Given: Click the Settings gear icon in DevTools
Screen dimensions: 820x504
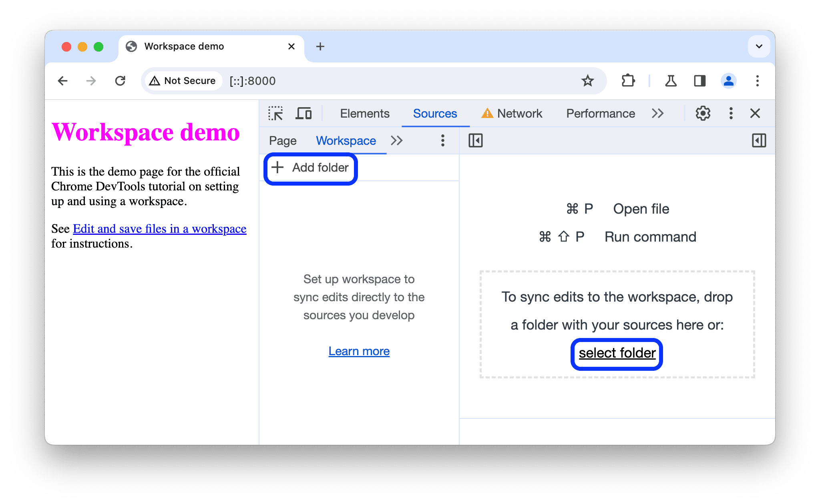Looking at the screenshot, I should click(x=702, y=114).
